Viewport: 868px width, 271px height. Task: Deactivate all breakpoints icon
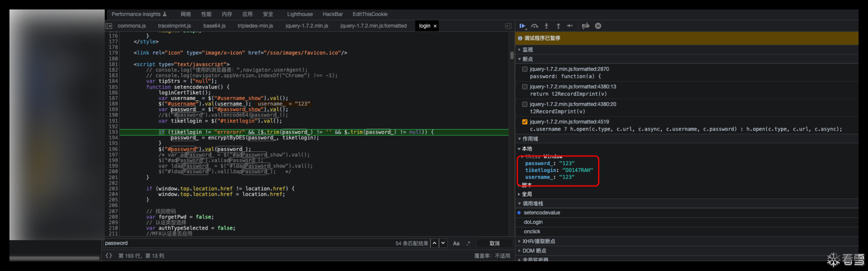click(x=586, y=26)
